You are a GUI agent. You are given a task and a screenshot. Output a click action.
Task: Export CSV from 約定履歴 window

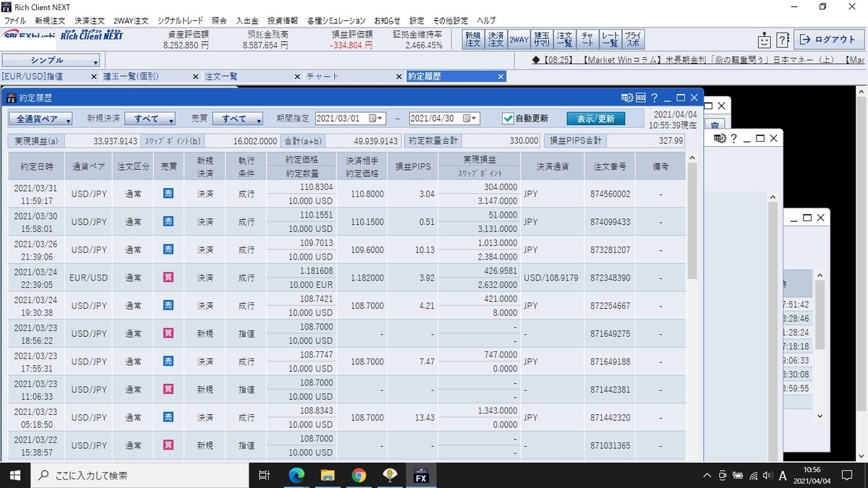tap(641, 97)
